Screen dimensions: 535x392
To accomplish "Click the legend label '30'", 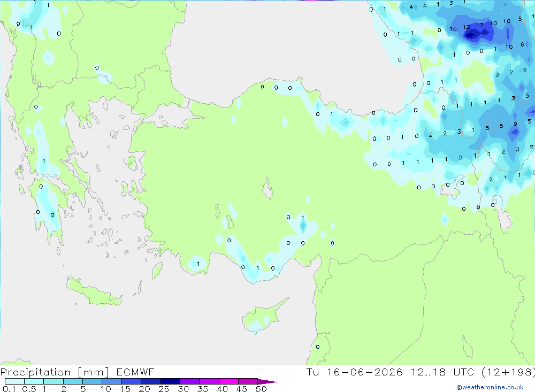I will point(183,389).
